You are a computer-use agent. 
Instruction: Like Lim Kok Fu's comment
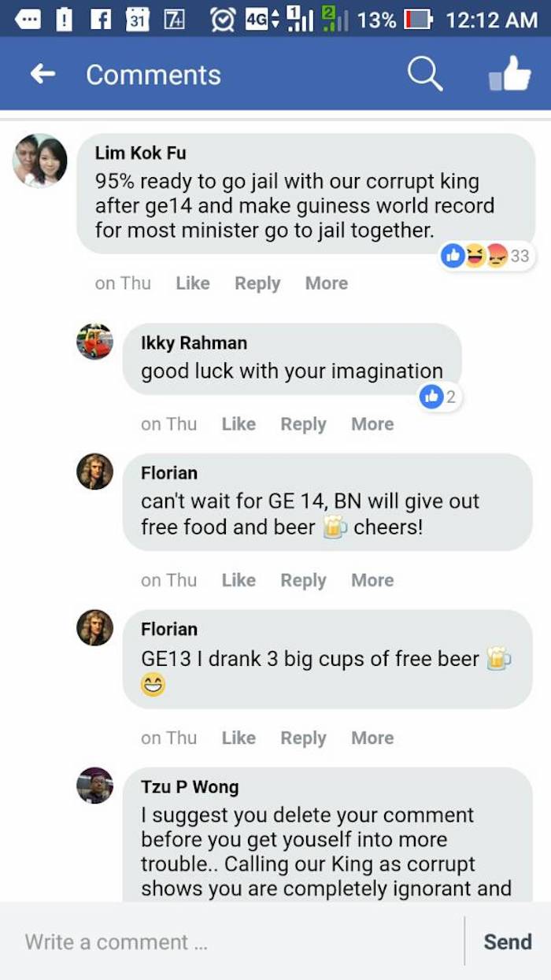[193, 283]
